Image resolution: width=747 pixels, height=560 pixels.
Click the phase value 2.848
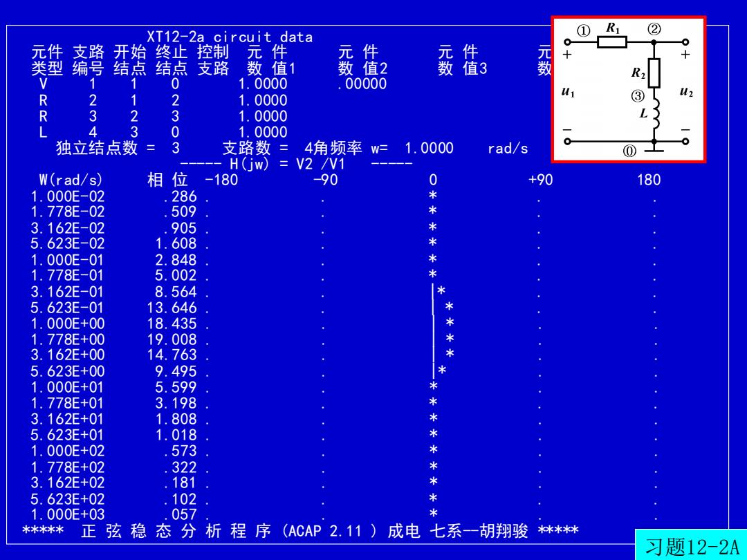coord(176,260)
